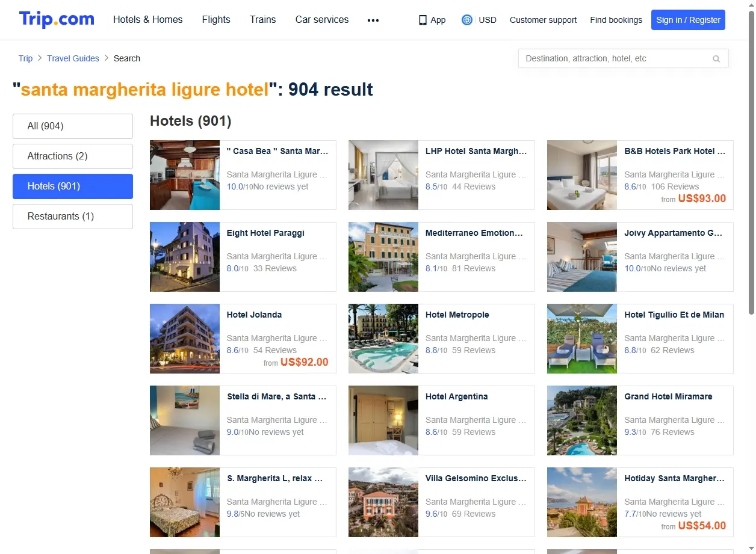The height and width of the screenshot is (554, 756).
Task: Open Casa Bea hotel thumbnail
Action: pos(185,175)
